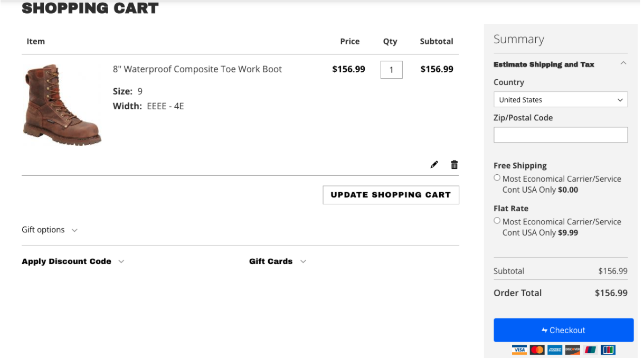The image size is (644, 358).
Task: Click the pencil edit icon for the boot
Action: point(434,165)
